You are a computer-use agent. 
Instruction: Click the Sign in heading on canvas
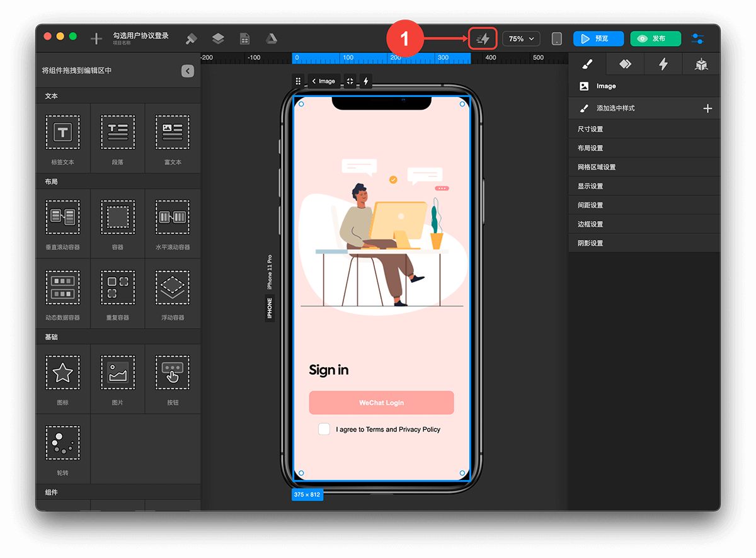tap(328, 370)
